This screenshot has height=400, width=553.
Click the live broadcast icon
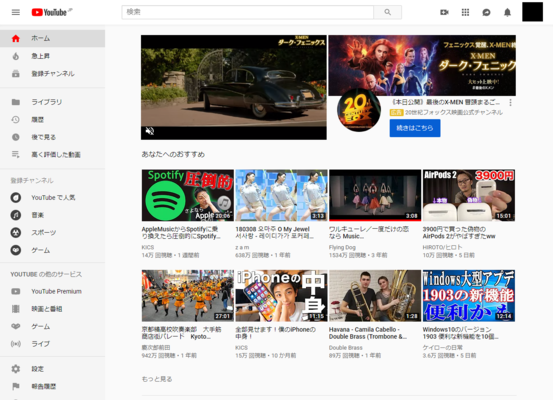coord(16,344)
